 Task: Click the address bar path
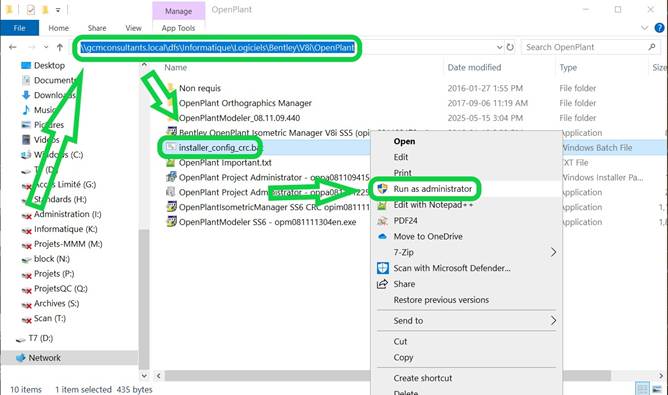coord(217,47)
